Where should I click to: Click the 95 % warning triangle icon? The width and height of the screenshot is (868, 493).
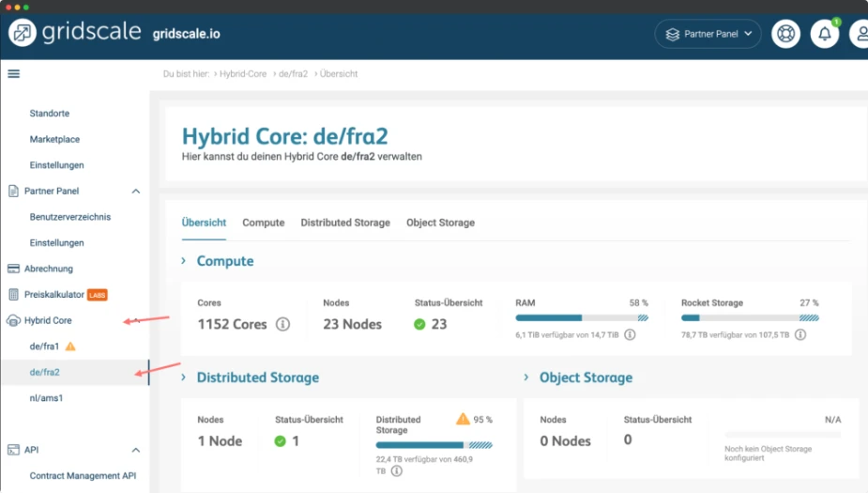[463, 419]
